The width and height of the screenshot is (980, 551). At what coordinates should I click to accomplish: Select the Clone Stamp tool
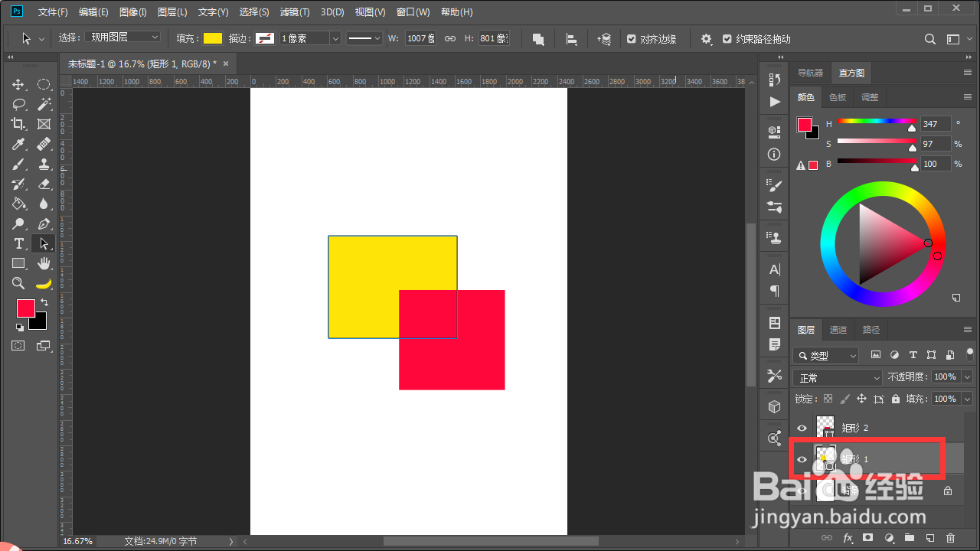44,164
